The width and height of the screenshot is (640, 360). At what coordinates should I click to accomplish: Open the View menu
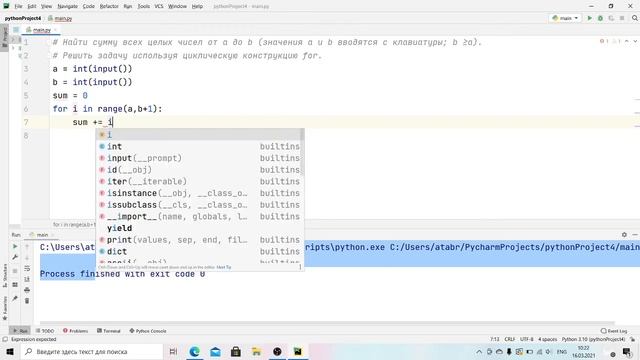coord(47,6)
